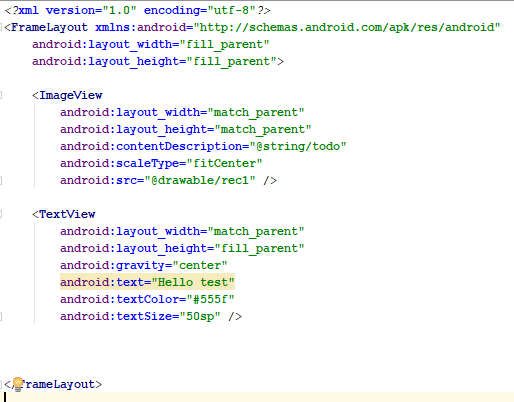This screenshot has height=402, width=514.
Task: Click the closing FrameLayout tag text
Action: point(53,384)
